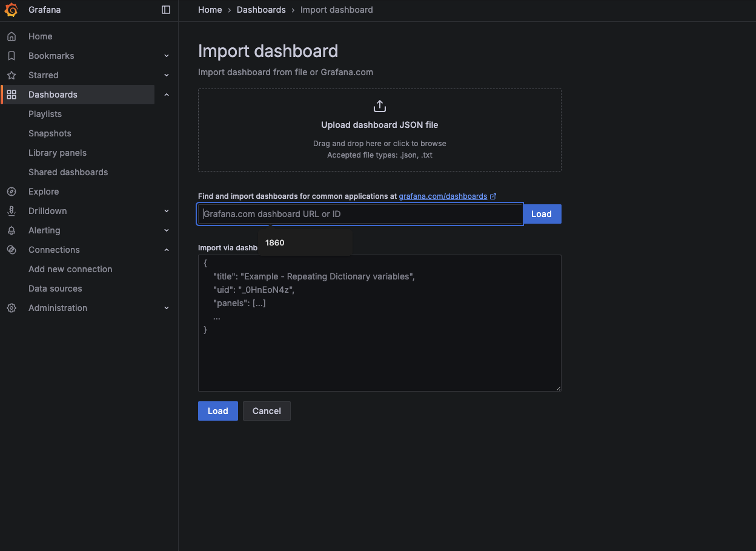Focus the Grafana.com dashboard URL or ID field
The image size is (756, 551).
tap(360, 214)
